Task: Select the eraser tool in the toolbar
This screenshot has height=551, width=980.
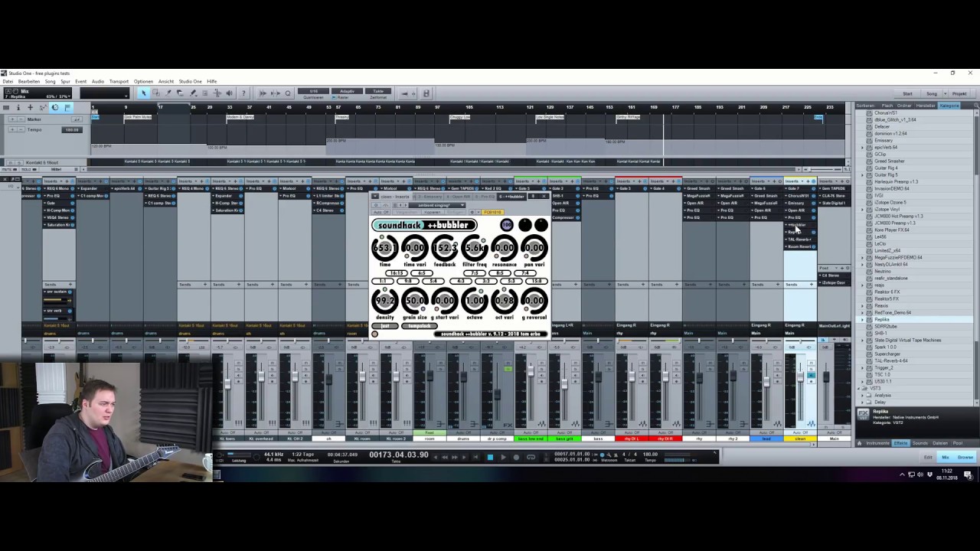Action: [x=180, y=93]
